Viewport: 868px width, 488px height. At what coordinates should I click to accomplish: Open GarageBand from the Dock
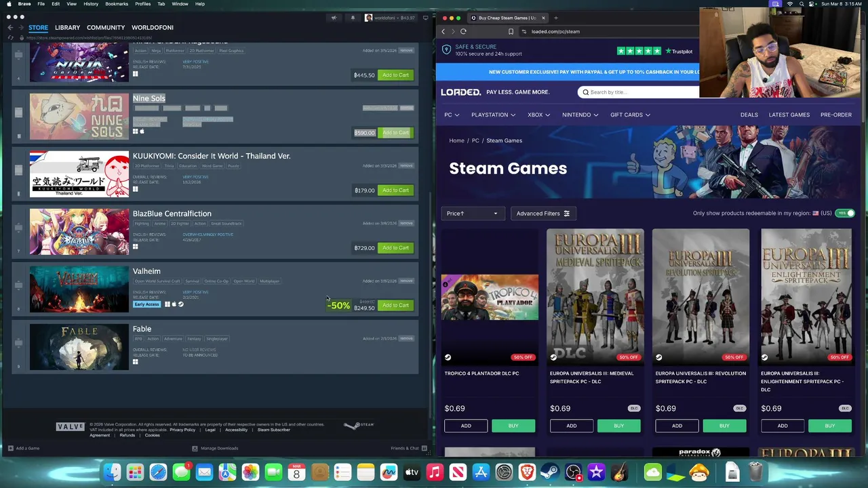(619, 472)
